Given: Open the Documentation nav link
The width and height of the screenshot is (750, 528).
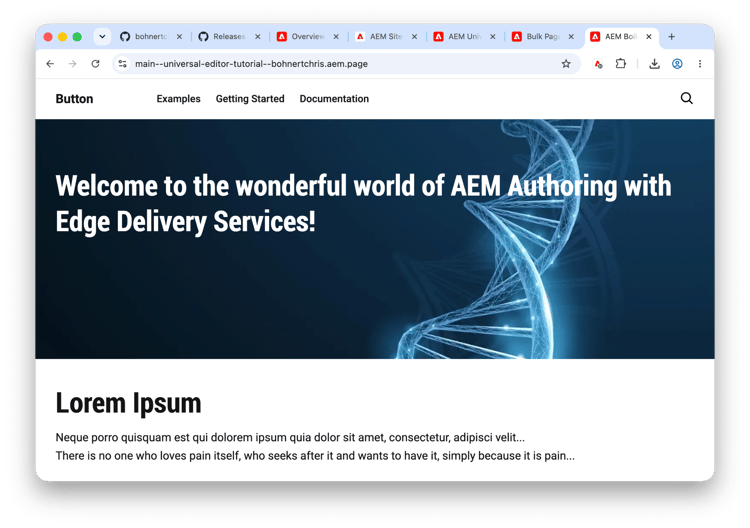Looking at the screenshot, I should pos(334,99).
